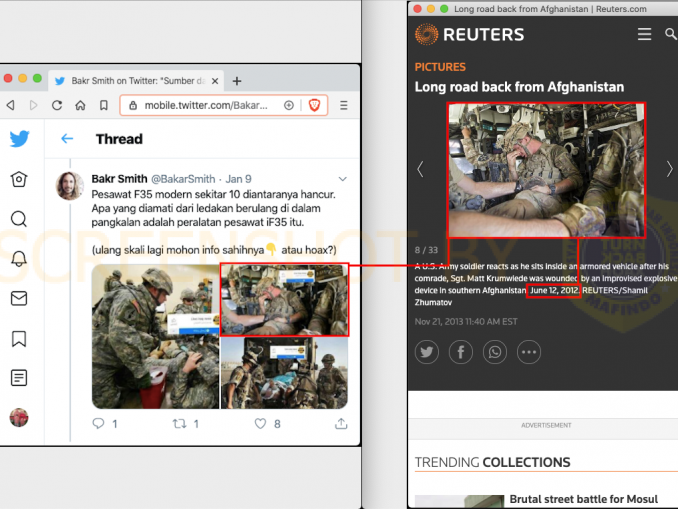The height and width of the screenshot is (509, 678).
Task: Open the Jan 9 tweet timestamp
Action: (x=238, y=179)
